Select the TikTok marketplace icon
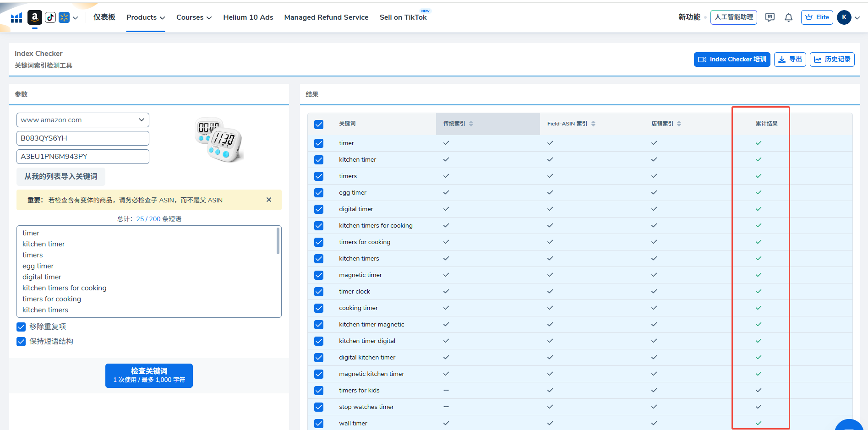868x430 pixels. (x=50, y=17)
